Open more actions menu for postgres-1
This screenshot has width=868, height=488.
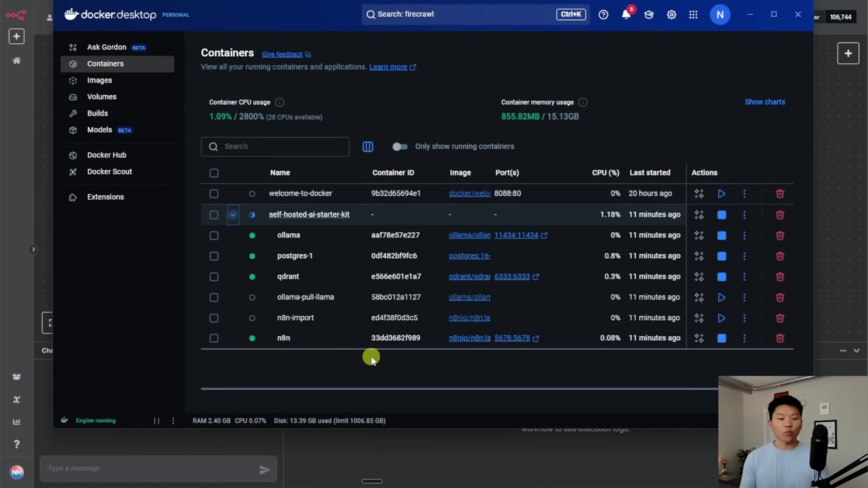(744, 256)
